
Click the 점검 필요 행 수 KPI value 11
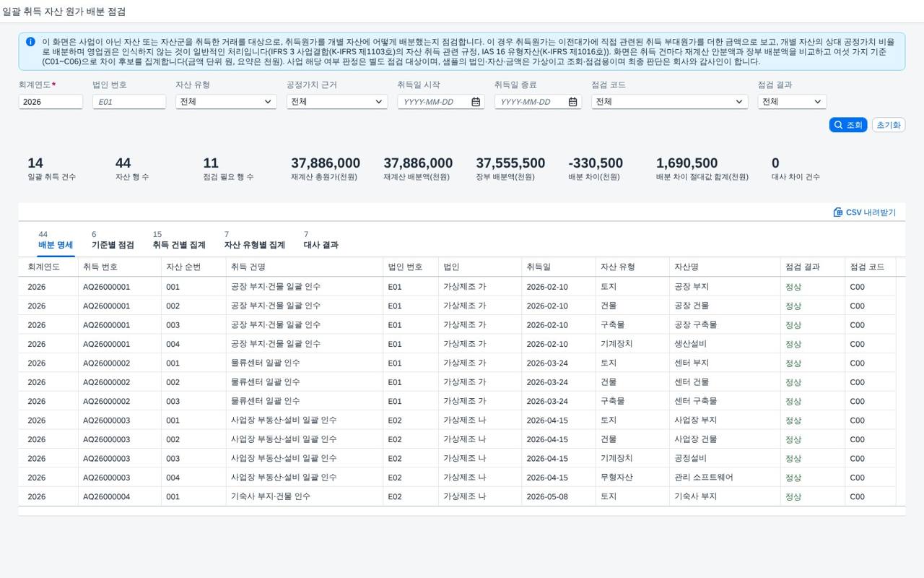(x=211, y=163)
